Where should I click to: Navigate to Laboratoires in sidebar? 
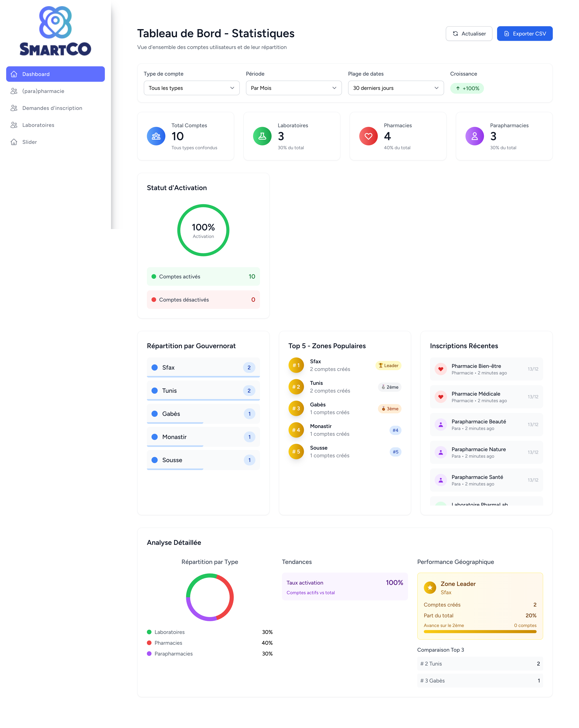pyautogui.click(x=55, y=125)
